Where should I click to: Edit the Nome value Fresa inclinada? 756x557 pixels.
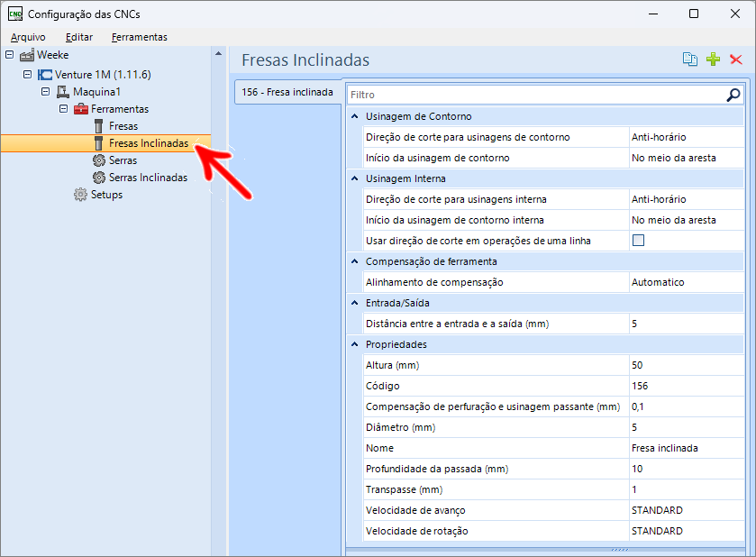(x=686, y=448)
